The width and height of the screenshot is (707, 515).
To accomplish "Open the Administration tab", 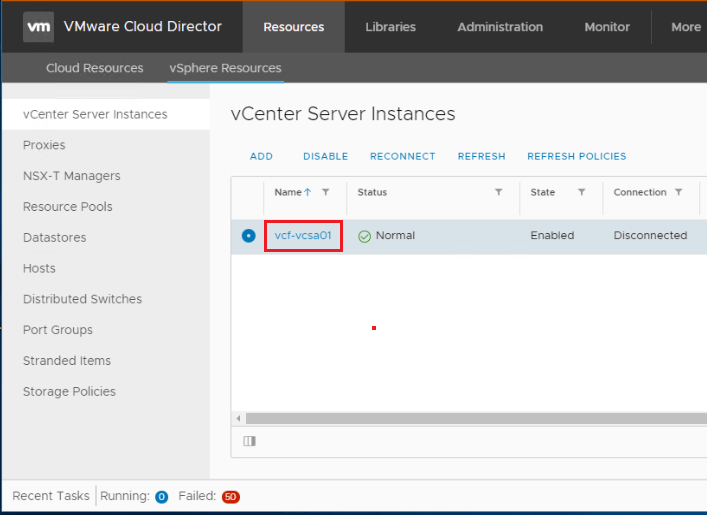I will click(500, 27).
